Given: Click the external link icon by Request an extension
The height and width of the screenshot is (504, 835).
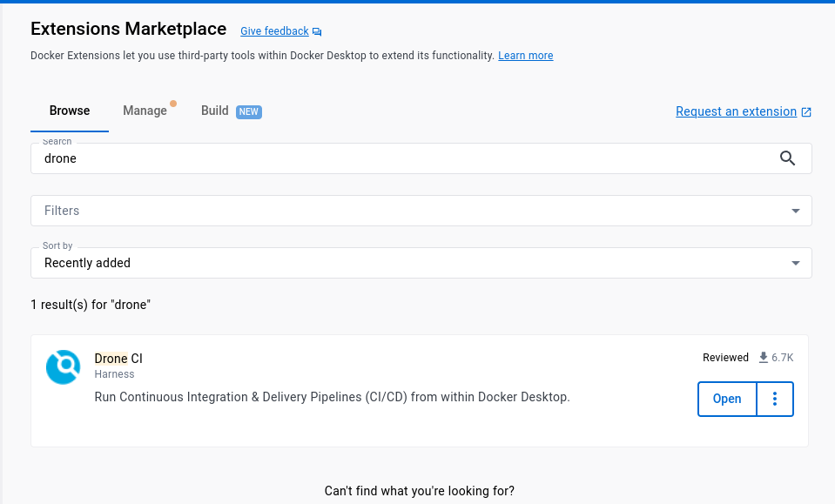Looking at the screenshot, I should (x=806, y=111).
